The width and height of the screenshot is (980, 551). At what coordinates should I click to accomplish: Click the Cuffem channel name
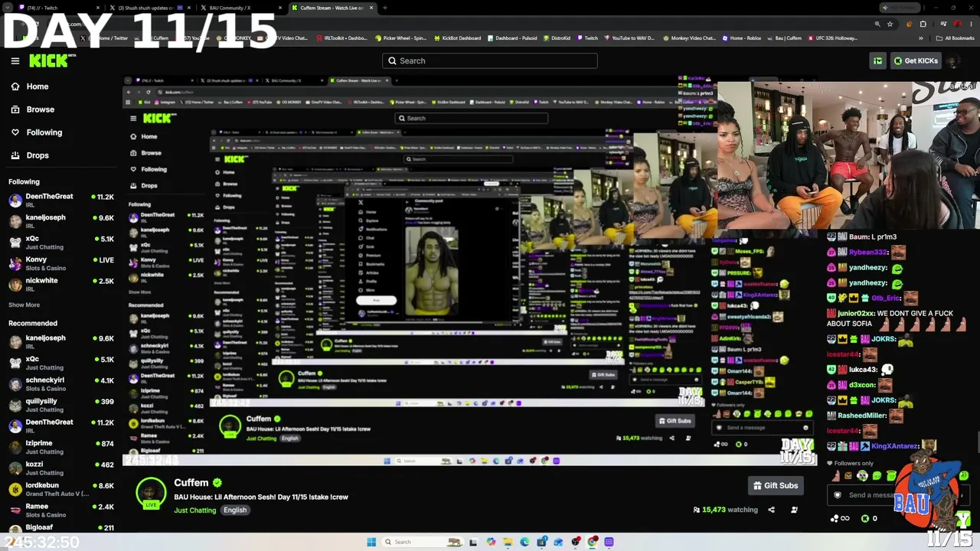pos(191,483)
